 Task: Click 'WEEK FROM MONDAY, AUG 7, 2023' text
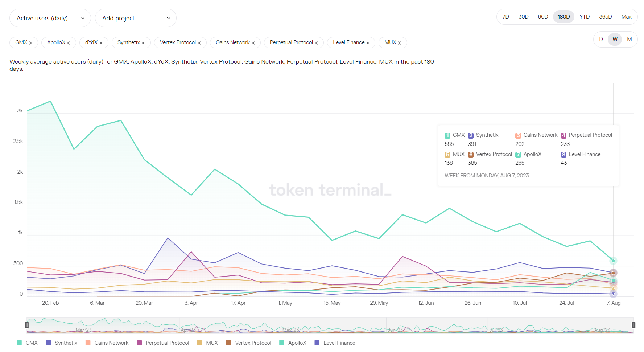(x=487, y=176)
